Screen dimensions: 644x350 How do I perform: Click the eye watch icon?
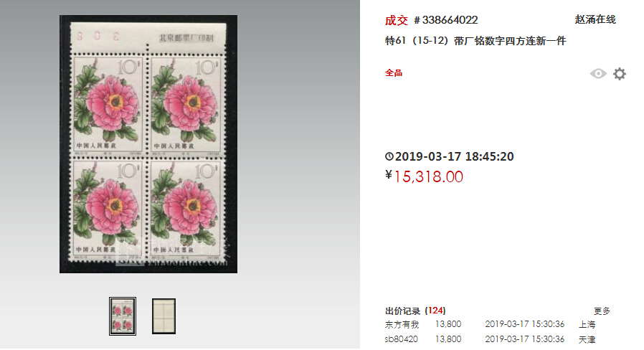tap(598, 74)
